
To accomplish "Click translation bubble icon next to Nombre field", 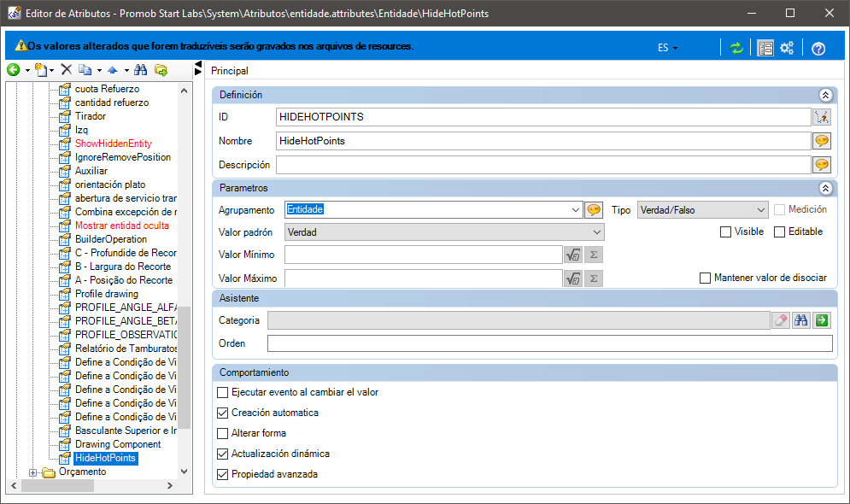I will click(822, 141).
